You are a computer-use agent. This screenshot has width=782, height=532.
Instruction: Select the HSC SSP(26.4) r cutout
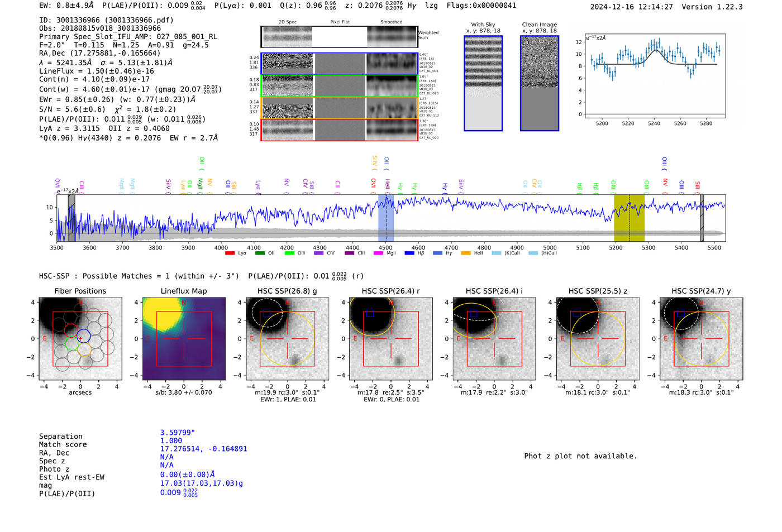point(391,339)
